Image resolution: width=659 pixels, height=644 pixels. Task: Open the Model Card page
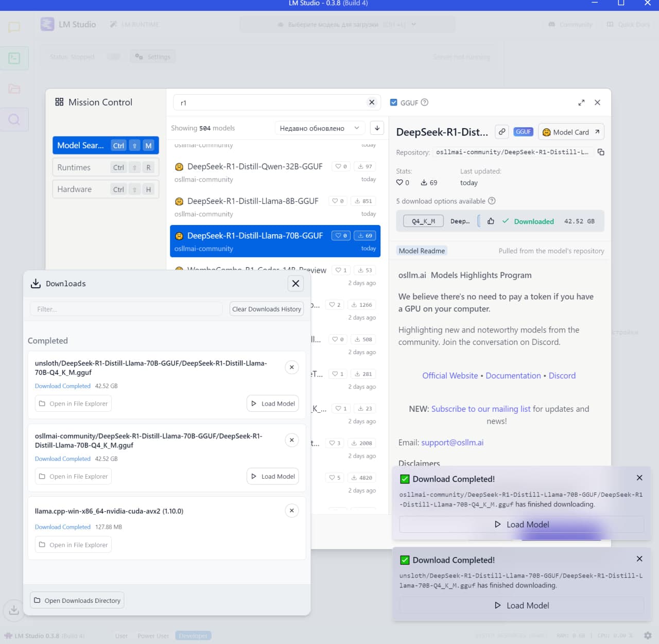[571, 132]
